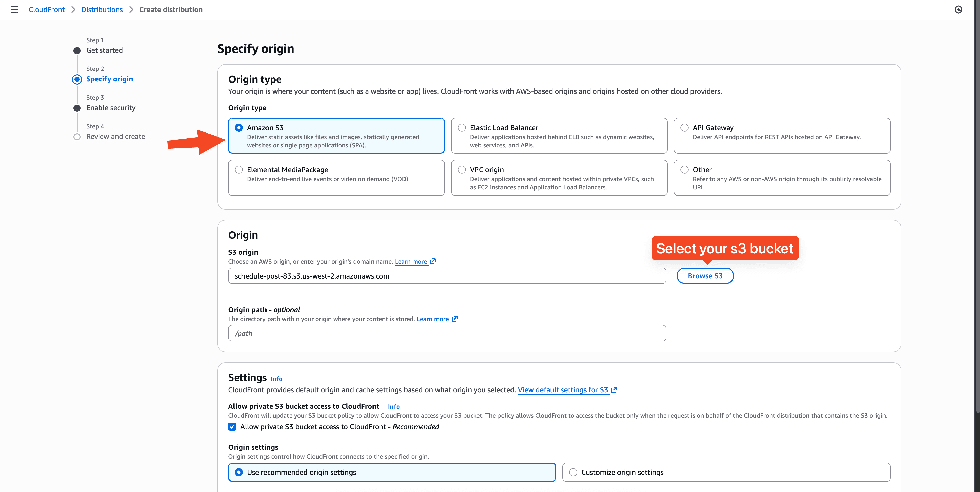This screenshot has height=492, width=980.
Task: Click the Review and create step circle
Action: [77, 137]
